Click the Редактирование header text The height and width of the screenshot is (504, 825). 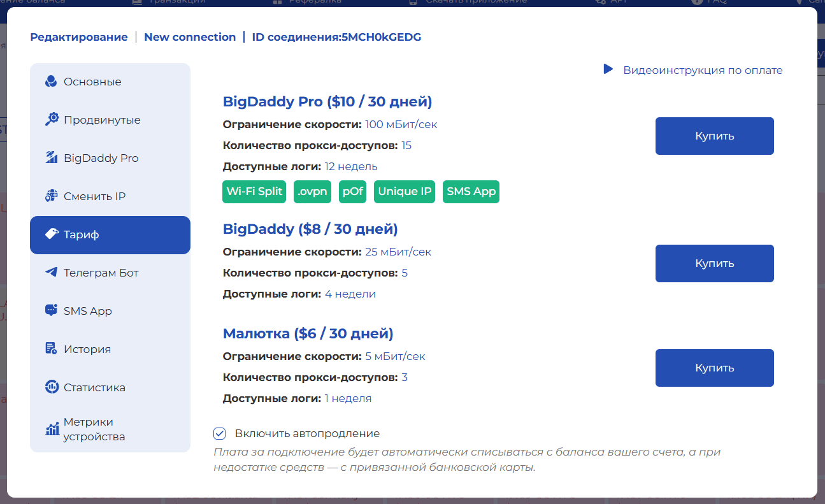pyautogui.click(x=79, y=37)
